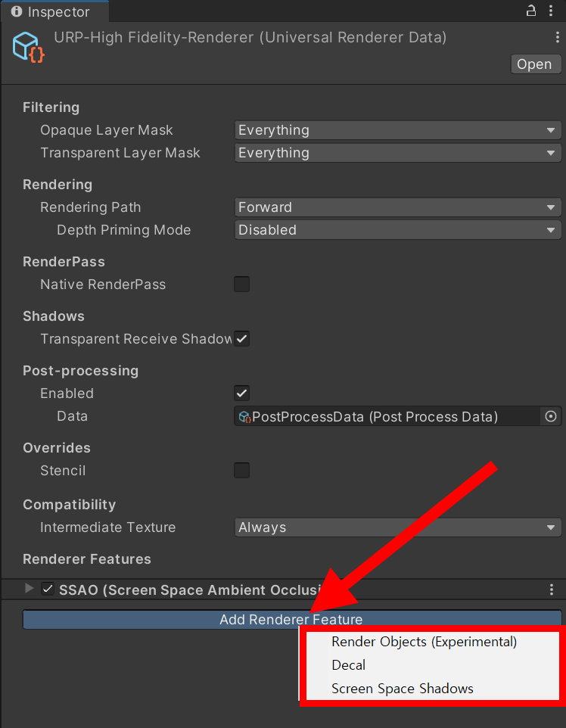Image resolution: width=566 pixels, height=728 pixels.
Task: Enable the Native RenderPass checkbox
Action: [x=241, y=284]
